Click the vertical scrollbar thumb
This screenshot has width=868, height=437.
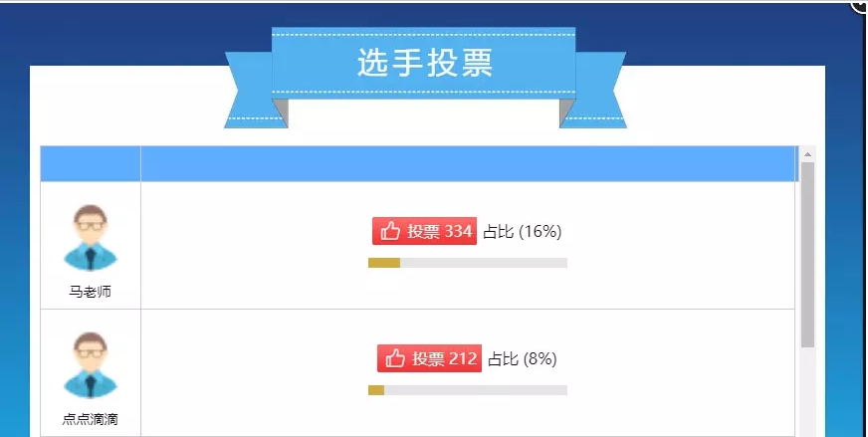coord(807,255)
